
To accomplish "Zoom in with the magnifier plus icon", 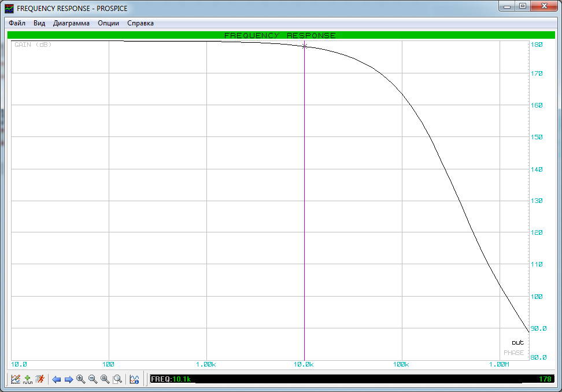I will coord(81,379).
